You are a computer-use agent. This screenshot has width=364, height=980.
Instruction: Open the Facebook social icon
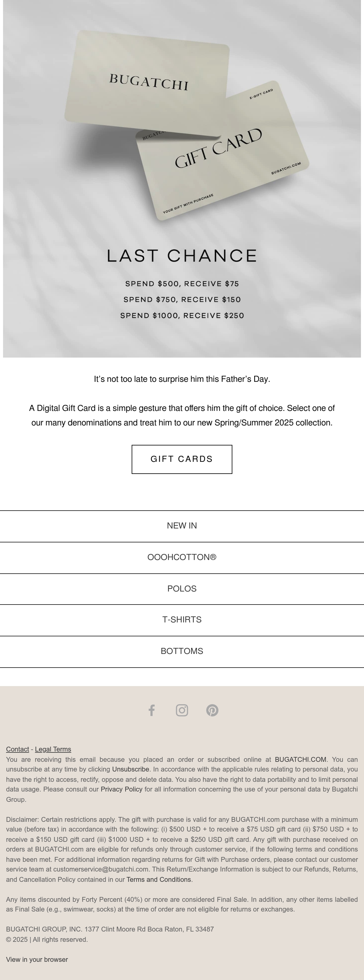point(152,710)
